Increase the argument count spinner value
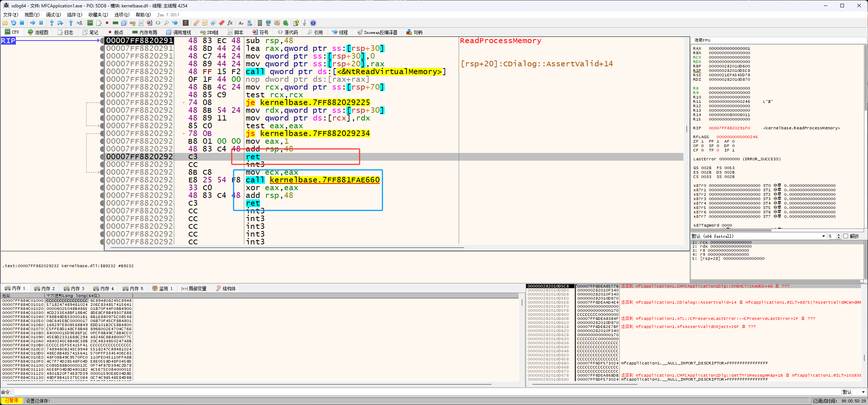 coord(839,235)
